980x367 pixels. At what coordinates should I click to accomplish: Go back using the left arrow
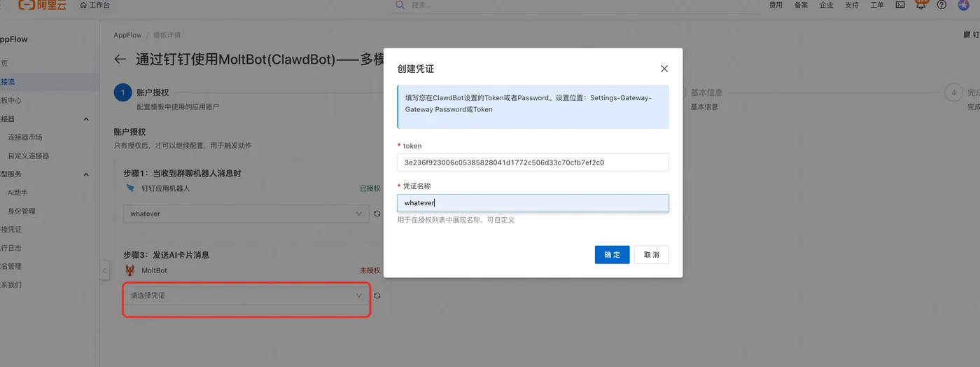point(120,60)
